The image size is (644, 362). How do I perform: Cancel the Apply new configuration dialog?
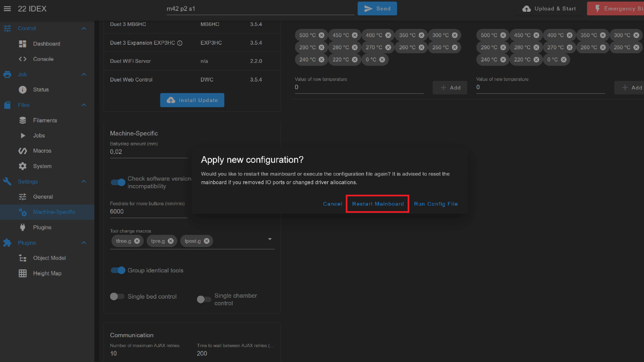[x=332, y=204]
